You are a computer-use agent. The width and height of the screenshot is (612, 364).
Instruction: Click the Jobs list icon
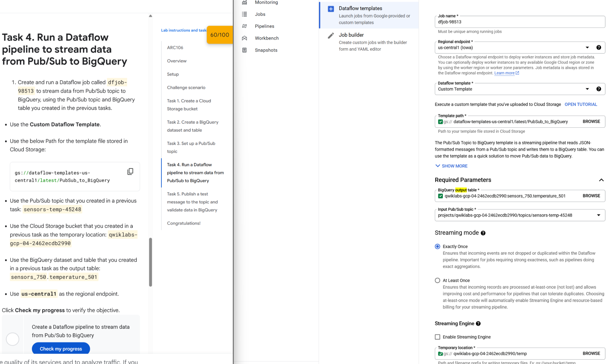click(244, 14)
